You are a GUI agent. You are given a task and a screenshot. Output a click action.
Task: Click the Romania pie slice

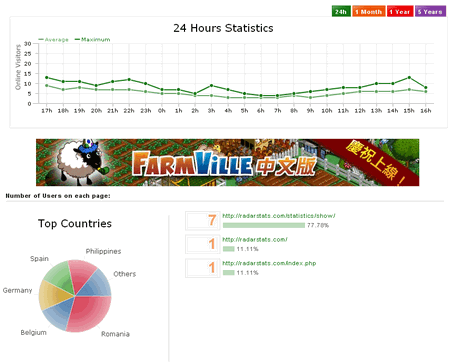click(x=92, y=313)
